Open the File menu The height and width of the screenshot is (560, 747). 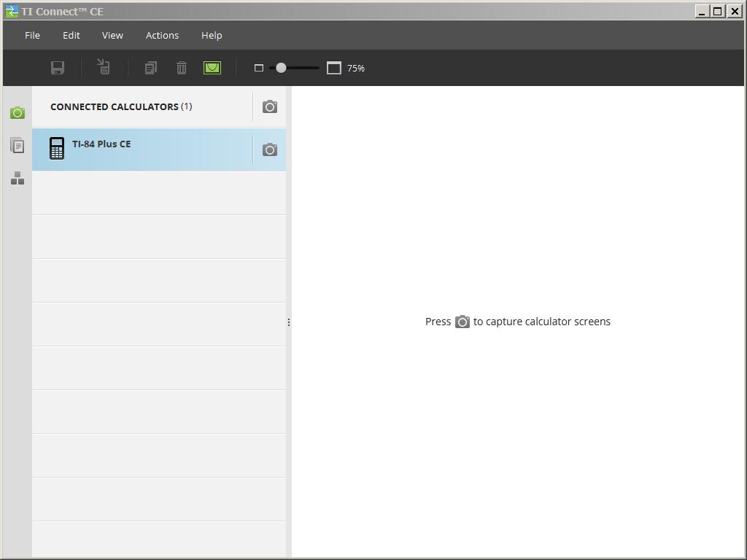(32, 35)
